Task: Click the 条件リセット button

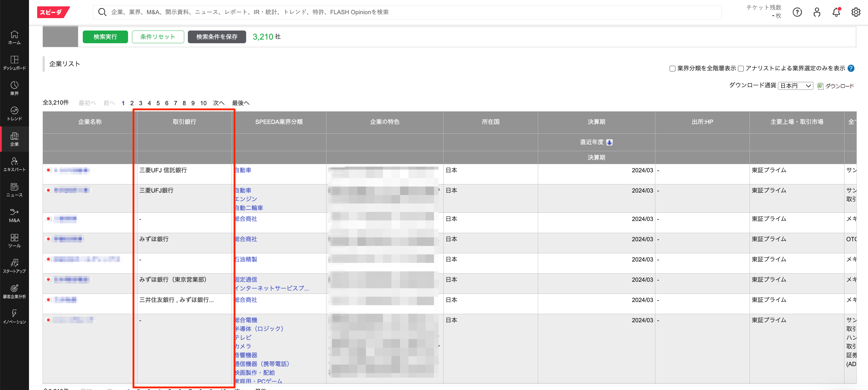Action: coord(158,37)
